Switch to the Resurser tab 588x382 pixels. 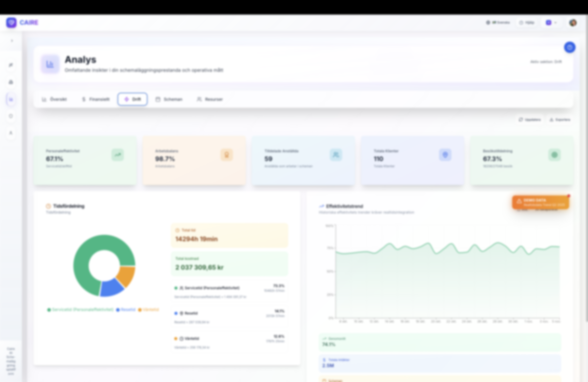(210, 99)
